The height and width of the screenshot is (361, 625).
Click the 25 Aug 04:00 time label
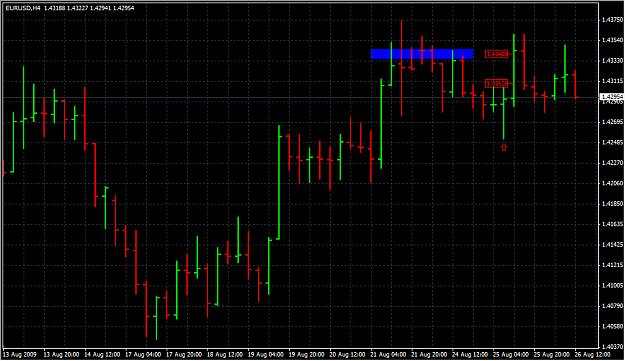coord(511,354)
